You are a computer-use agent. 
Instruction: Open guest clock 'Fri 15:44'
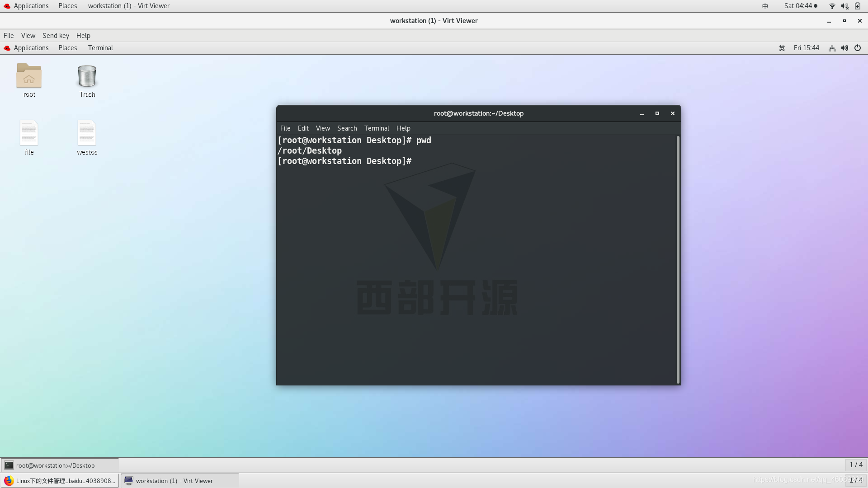(x=806, y=48)
